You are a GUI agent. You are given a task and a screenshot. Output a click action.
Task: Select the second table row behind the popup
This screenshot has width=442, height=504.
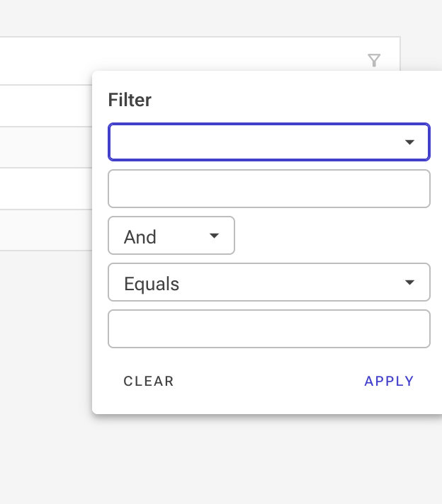click(x=46, y=147)
